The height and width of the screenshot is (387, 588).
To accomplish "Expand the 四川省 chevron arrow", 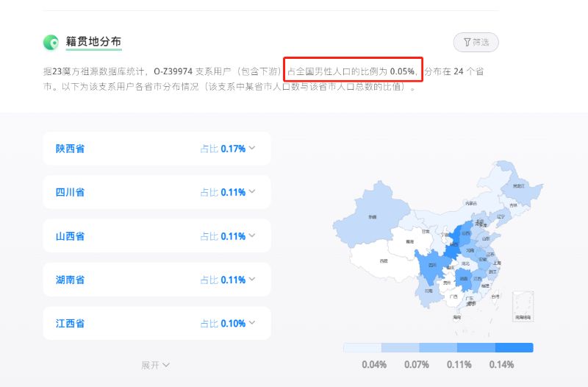I will 252,192.
